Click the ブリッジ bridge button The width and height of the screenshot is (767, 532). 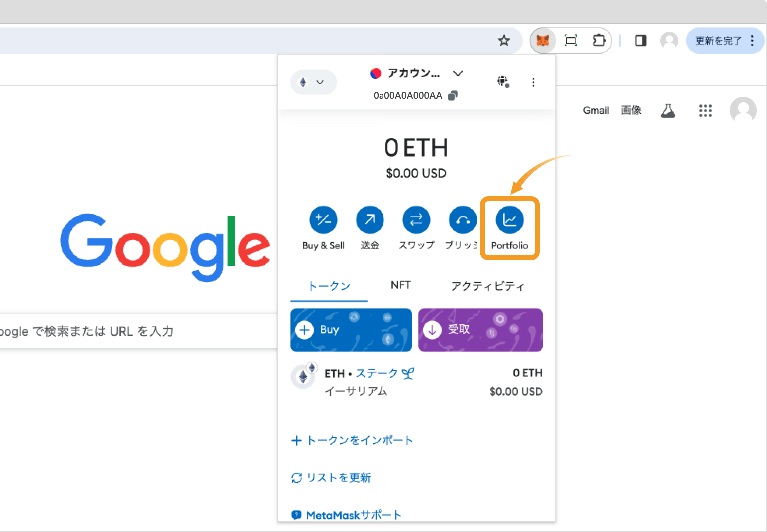pyautogui.click(x=462, y=229)
